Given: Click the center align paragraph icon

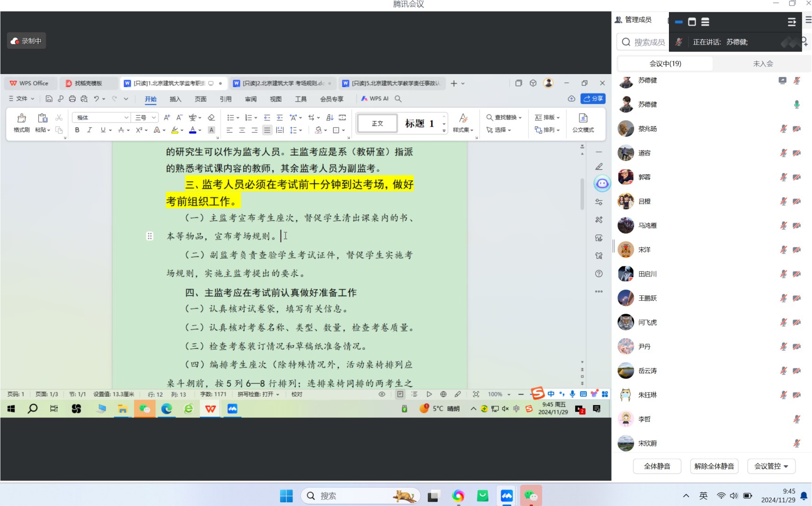Looking at the screenshot, I should (242, 130).
